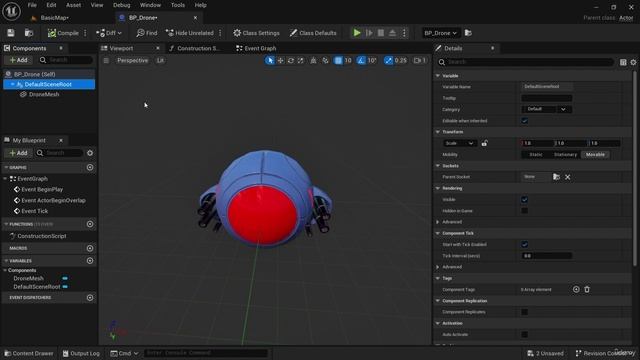Add a new graph

pos(90,167)
